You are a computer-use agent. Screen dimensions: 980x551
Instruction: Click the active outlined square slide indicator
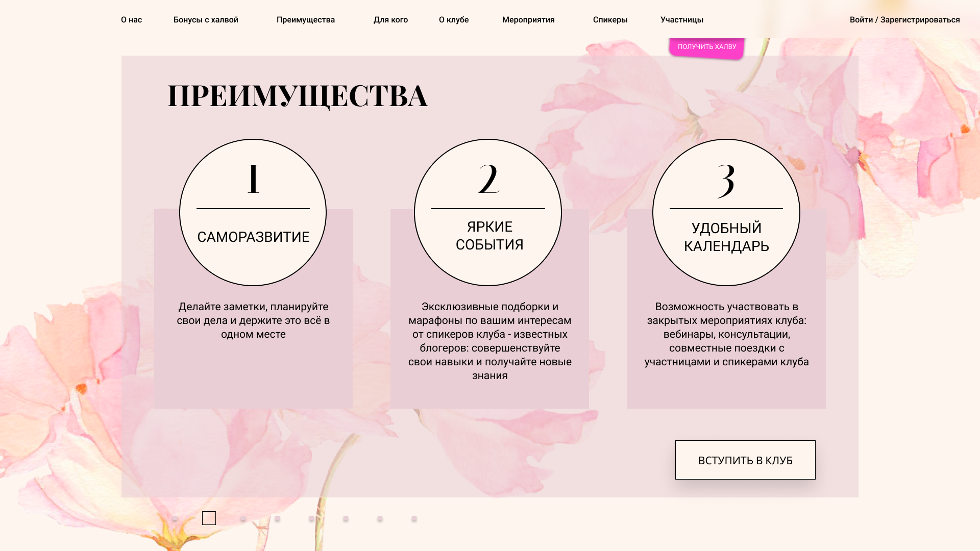coord(209,518)
